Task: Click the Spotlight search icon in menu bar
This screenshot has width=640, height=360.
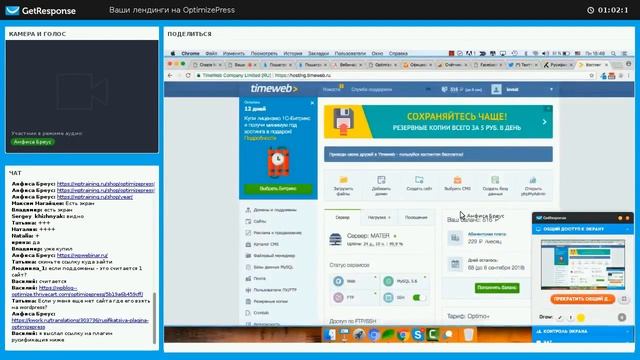Action: pos(613,53)
